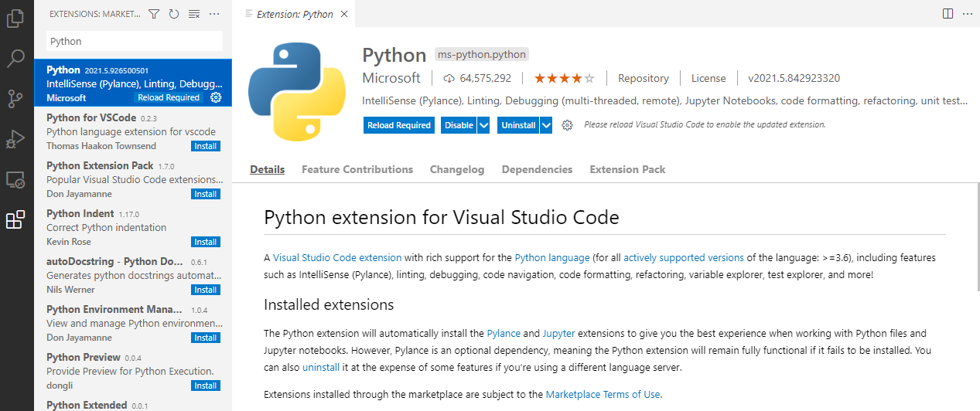
Task: Expand the Disable dropdown arrow
Action: pos(483,125)
